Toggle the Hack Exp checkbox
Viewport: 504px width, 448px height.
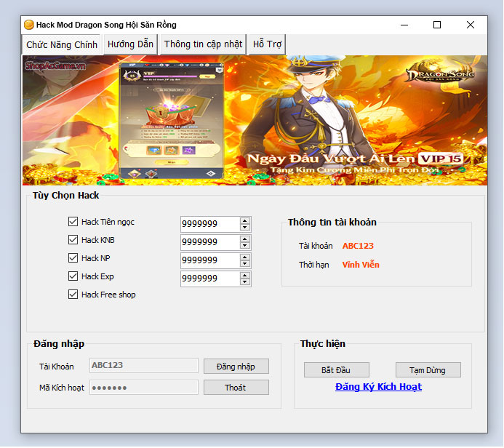73,276
